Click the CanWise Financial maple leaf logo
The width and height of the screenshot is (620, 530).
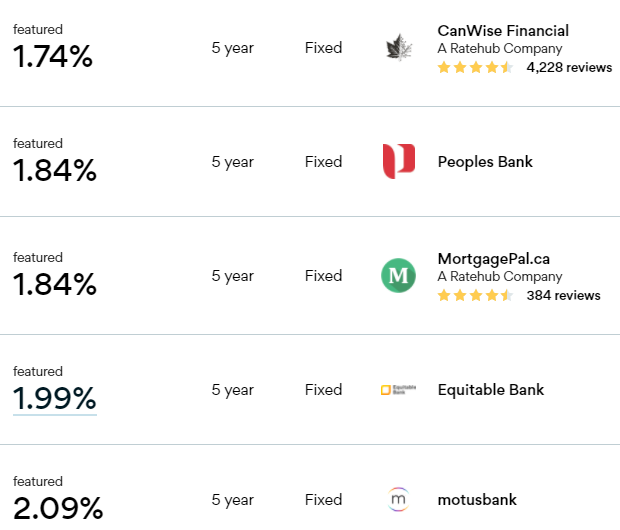399,47
